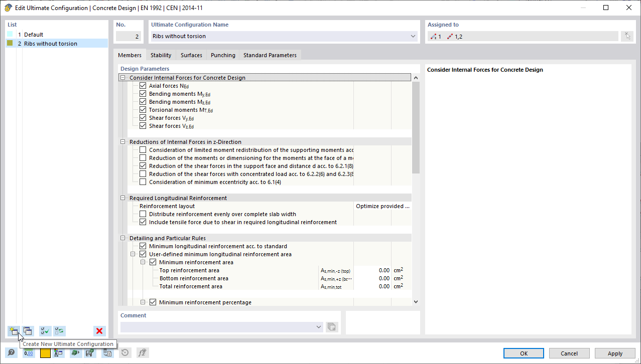Uncheck Torsional moments MT,Ed
The width and height of the screenshot is (641, 364).
(143, 110)
